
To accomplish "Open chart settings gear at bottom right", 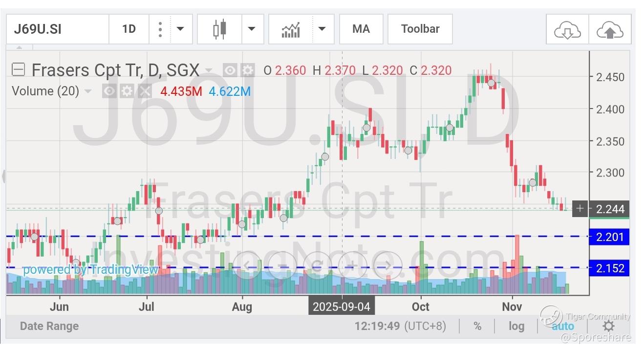I will pos(608,326).
